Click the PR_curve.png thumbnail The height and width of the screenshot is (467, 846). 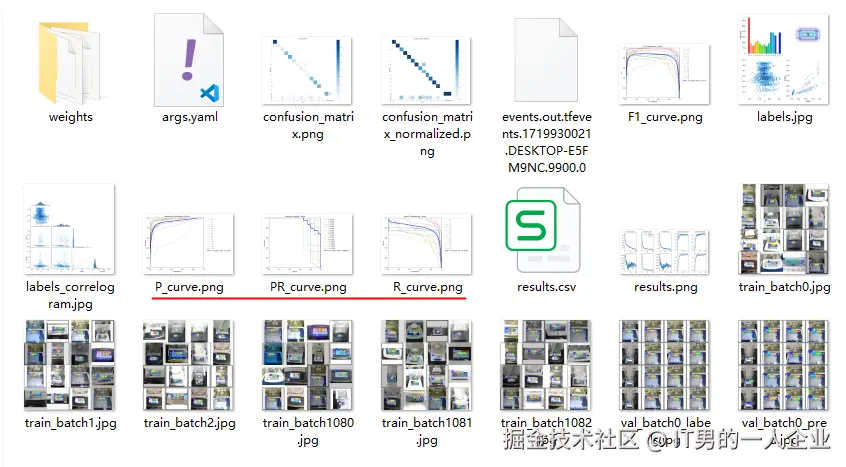click(x=307, y=244)
